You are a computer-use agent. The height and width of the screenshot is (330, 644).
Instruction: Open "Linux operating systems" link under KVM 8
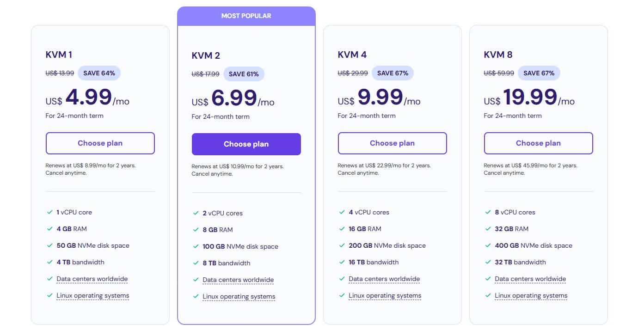(530, 295)
